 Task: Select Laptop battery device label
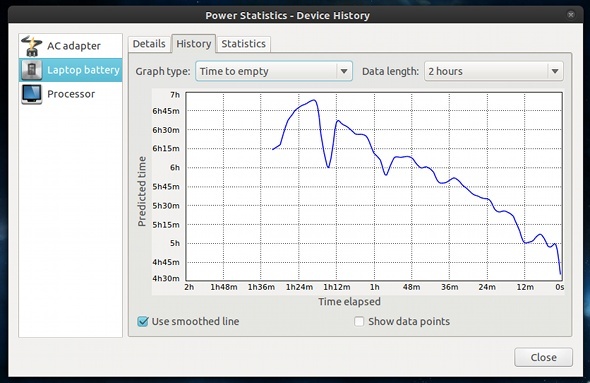83,70
